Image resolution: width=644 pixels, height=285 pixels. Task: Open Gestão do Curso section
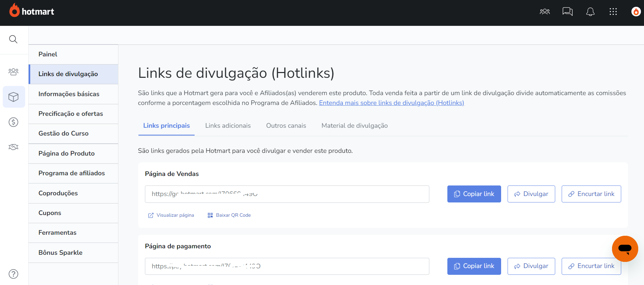pos(73,133)
